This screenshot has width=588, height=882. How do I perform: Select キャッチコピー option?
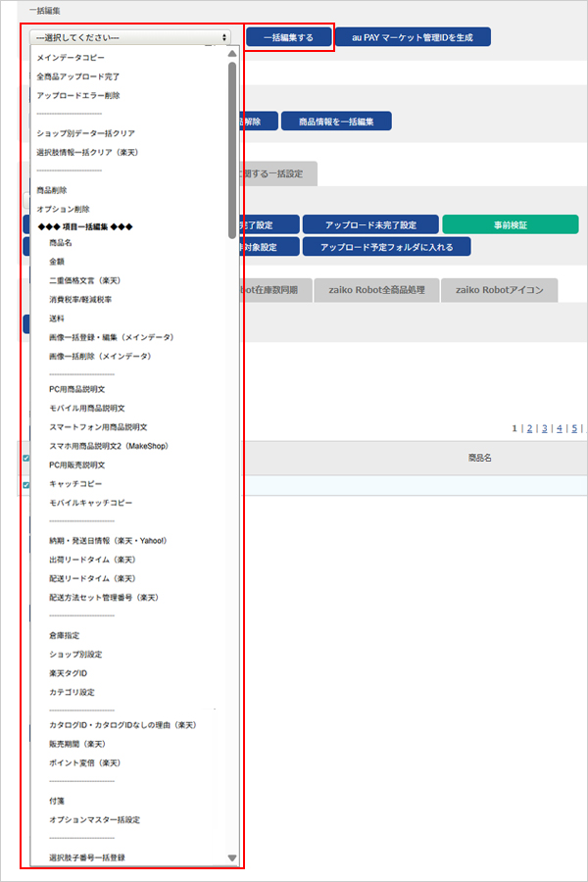click(75, 484)
